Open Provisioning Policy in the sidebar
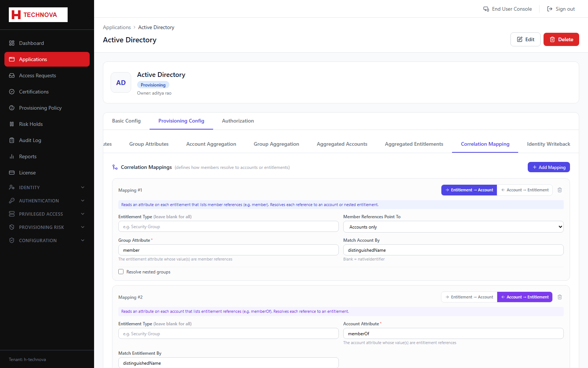 tap(47, 108)
